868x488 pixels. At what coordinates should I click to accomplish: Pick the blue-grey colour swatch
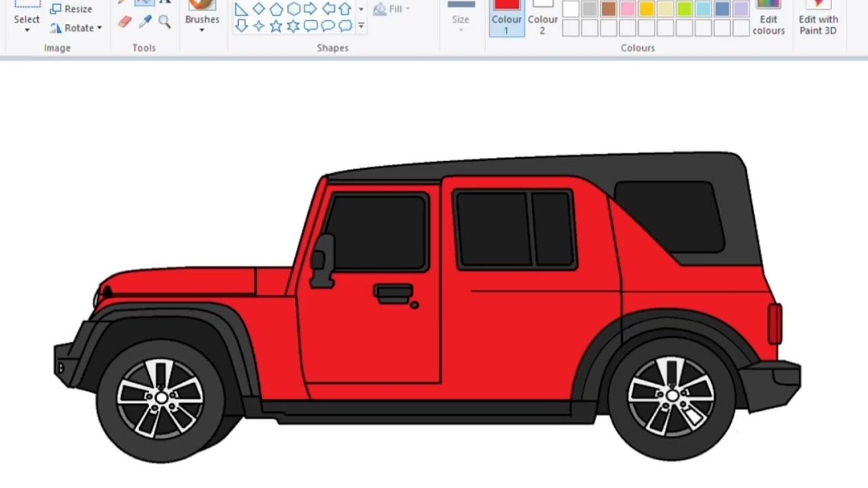723,9
